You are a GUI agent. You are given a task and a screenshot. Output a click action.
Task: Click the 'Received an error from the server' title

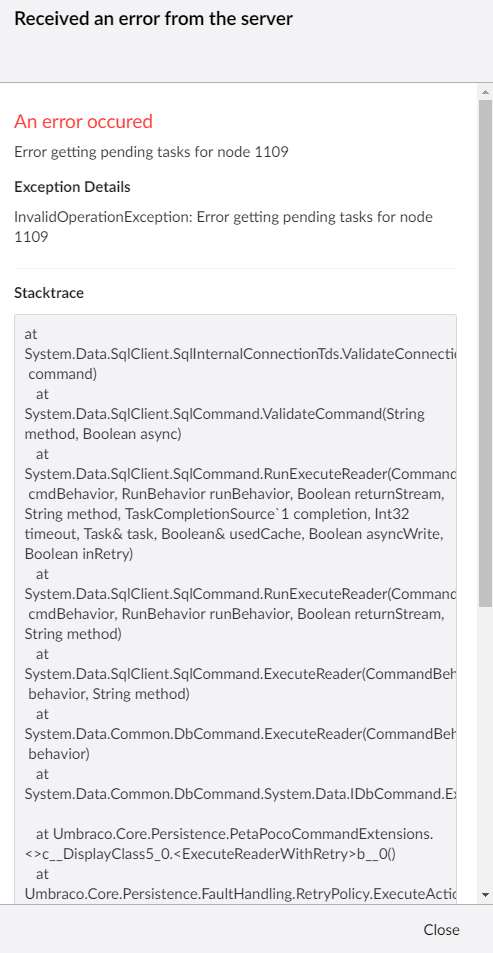point(153,19)
